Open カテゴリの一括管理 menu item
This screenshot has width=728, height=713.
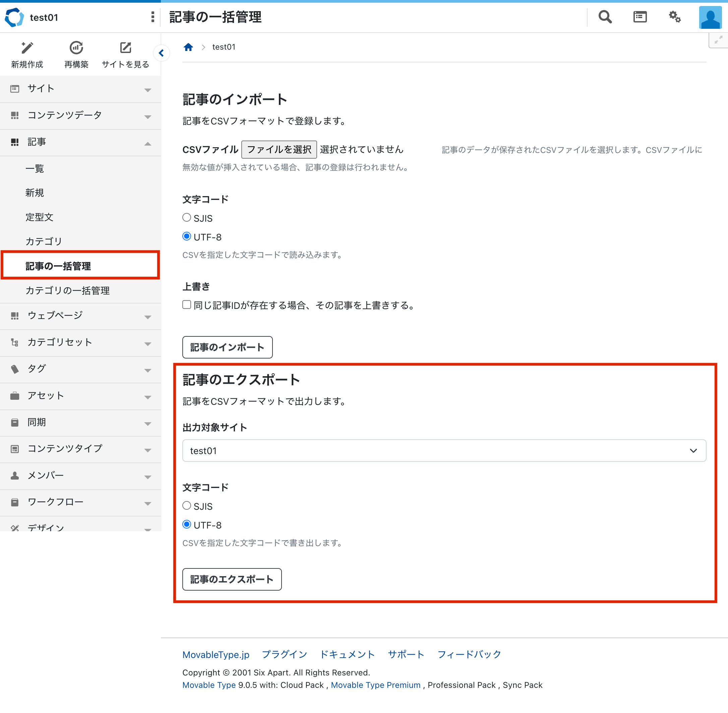68,290
